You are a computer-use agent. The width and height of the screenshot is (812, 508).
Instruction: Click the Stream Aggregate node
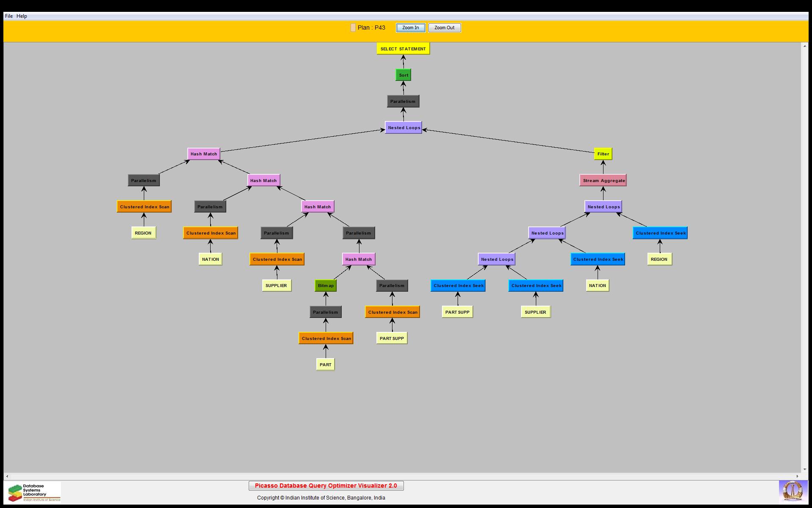(x=603, y=181)
